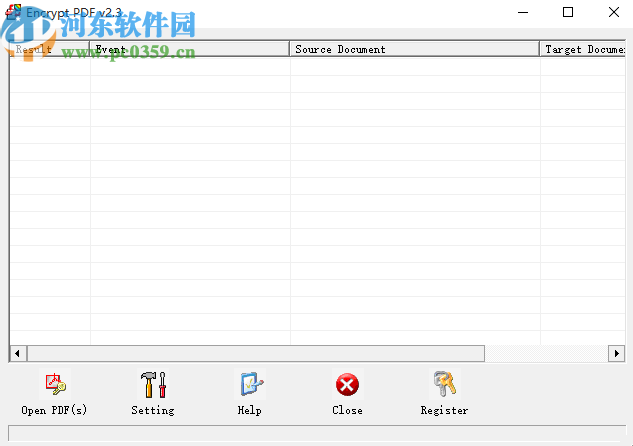The image size is (633, 446).
Task: Click the Close label text
Action: [x=347, y=410]
